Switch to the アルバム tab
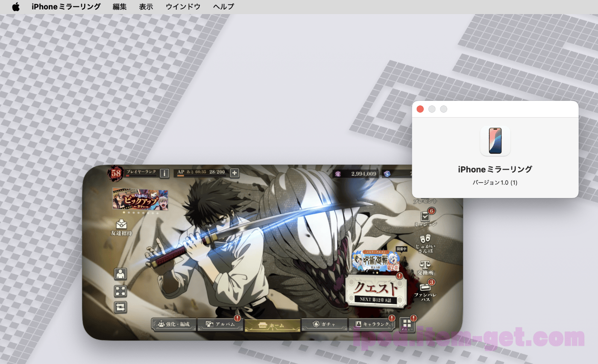598x364 pixels. click(x=220, y=325)
